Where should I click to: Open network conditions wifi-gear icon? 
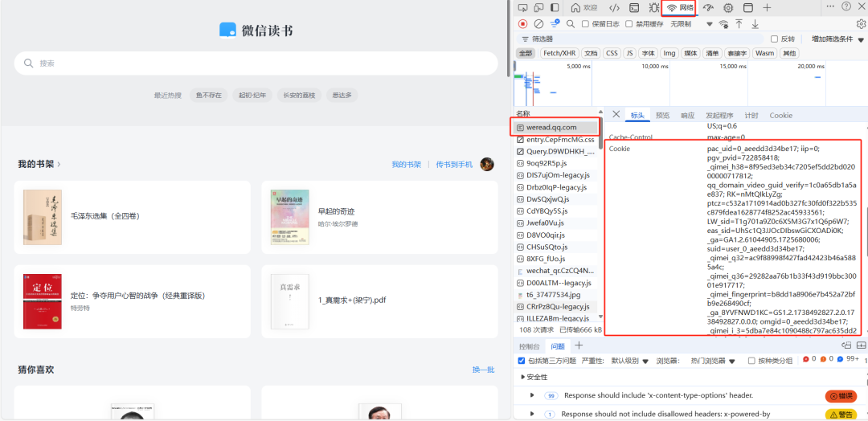pos(723,24)
